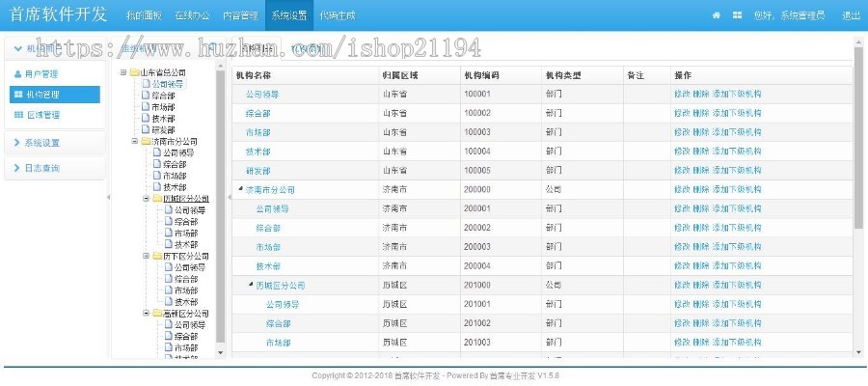Click 修改 in the 100001 row

pyautogui.click(x=682, y=95)
